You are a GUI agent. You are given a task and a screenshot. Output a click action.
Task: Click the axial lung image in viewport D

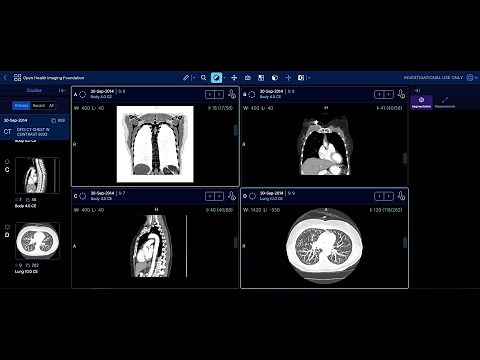pos(324,245)
